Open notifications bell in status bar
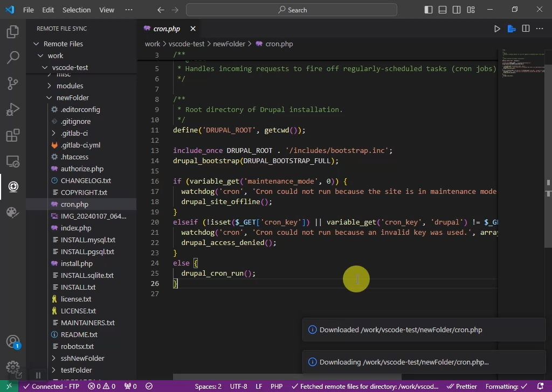Viewport: 552px width, 392px height. pyautogui.click(x=540, y=387)
